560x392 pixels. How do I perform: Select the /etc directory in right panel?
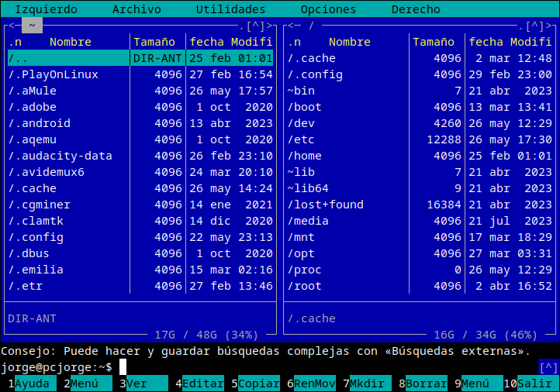click(301, 139)
